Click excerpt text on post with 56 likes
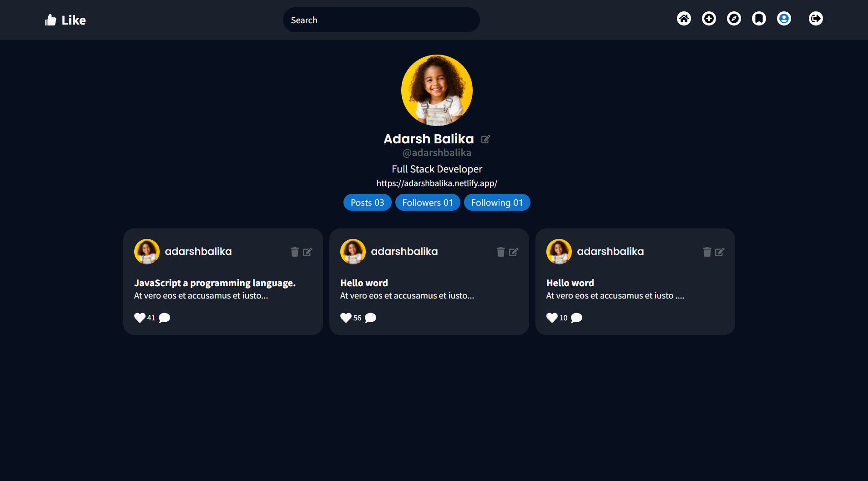Screen dimensions: 868x481 [x=407, y=296]
